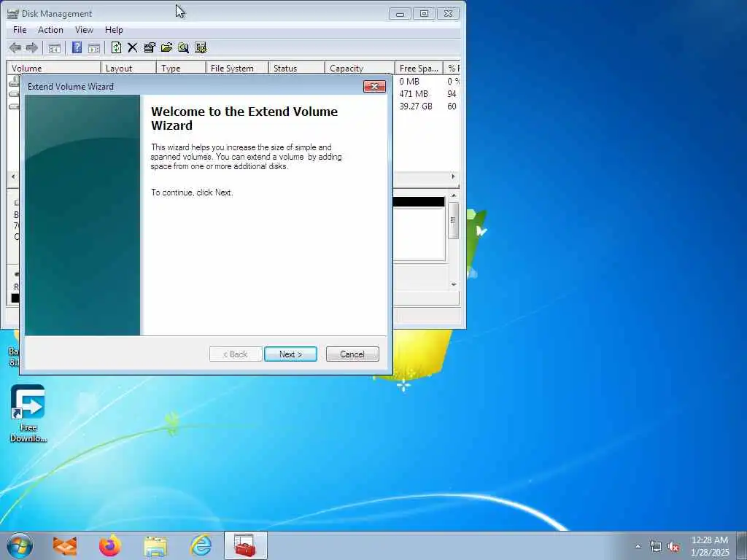Sort by Volume column header
The width and height of the screenshot is (747, 560).
coord(53,68)
